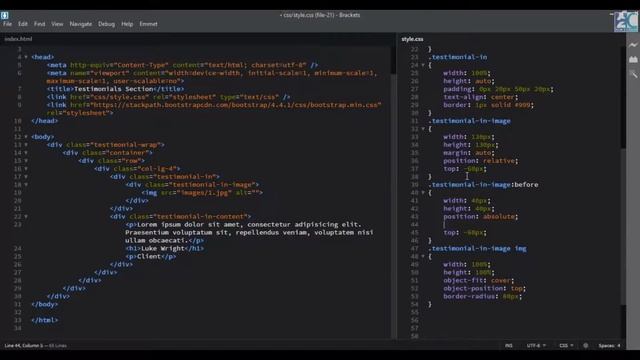Click the linting status circle in the status bar
This screenshot has width=640, height=360.
pyautogui.click(x=586, y=345)
